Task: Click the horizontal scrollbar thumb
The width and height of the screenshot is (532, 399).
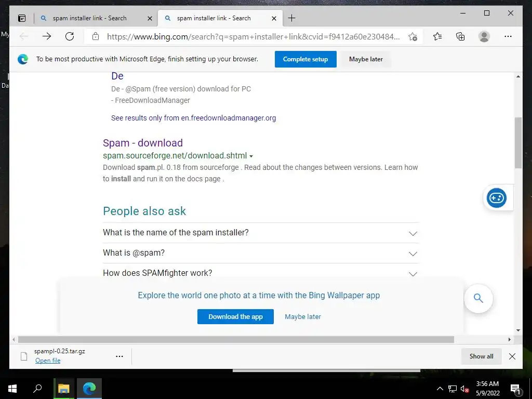Action: pyautogui.click(x=236, y=340)
